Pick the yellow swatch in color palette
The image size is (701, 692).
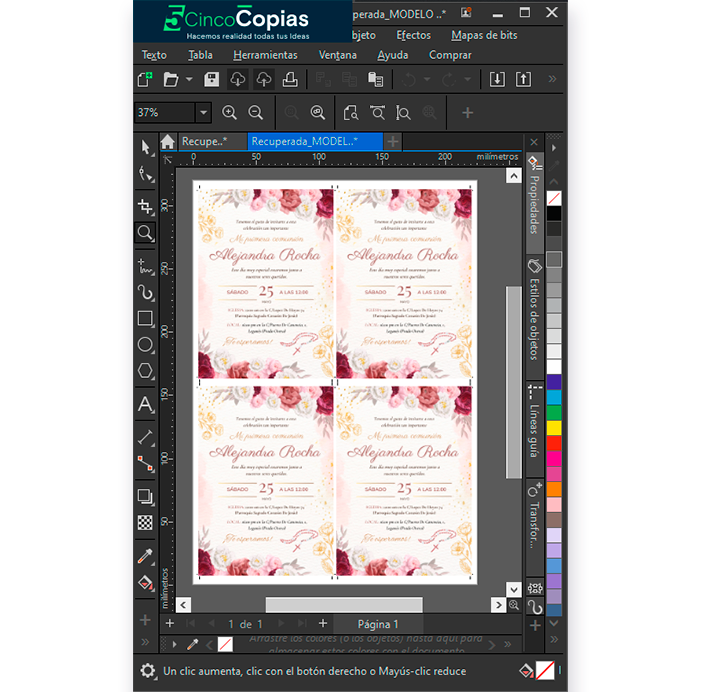coord(554,428)
